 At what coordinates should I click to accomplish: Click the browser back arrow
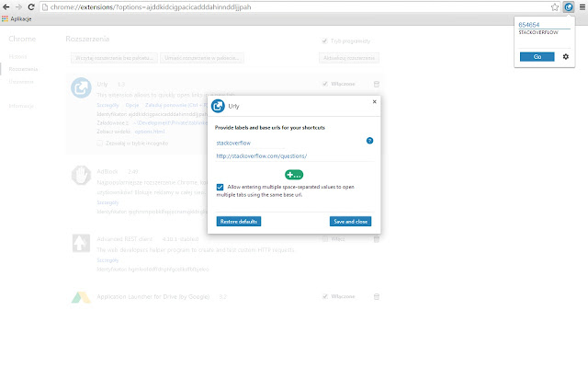(x=6, y=7)
